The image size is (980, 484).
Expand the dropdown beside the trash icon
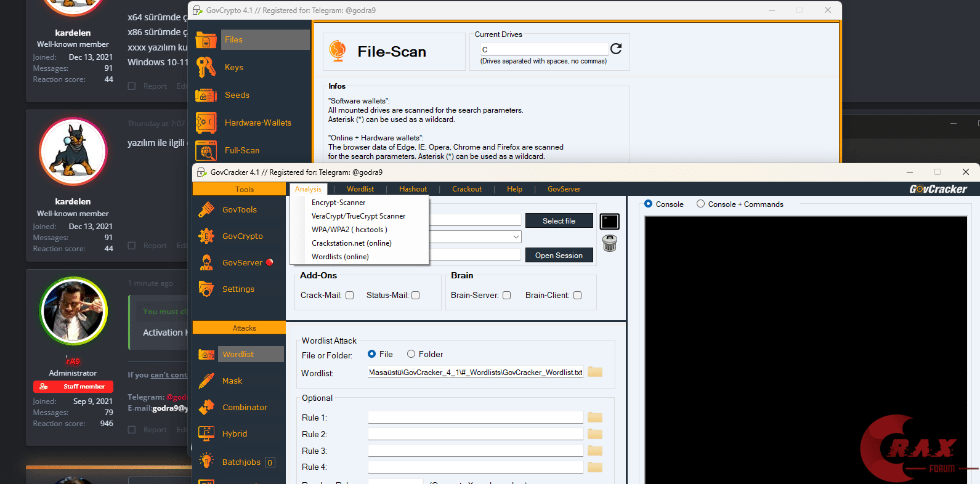coord(516,237)
